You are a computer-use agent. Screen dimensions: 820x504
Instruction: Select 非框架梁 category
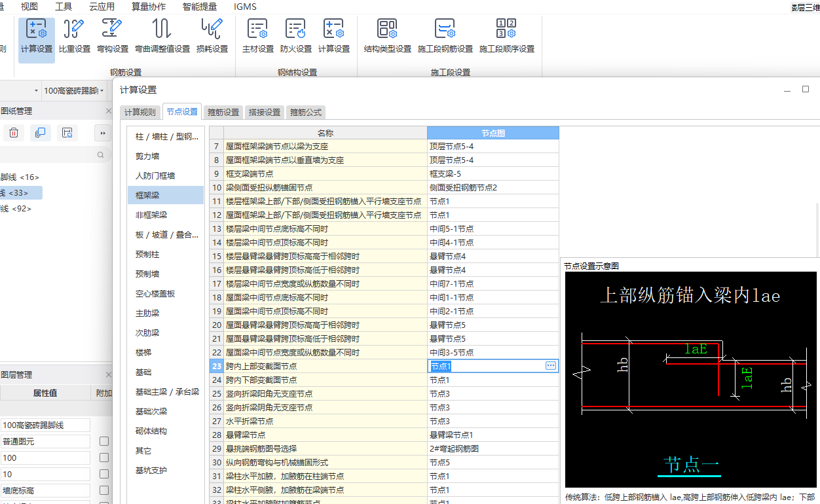[166, 215]
